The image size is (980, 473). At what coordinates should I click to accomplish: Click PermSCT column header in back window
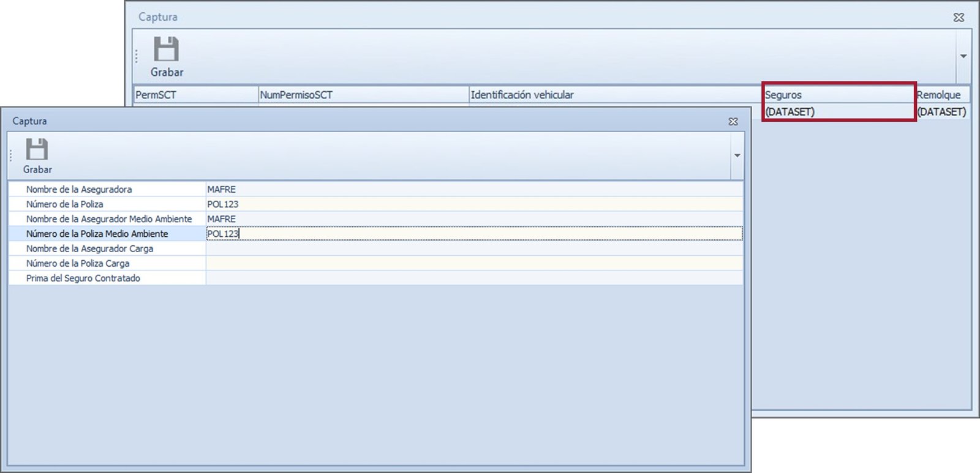pyautogui.click(x=196, y=95)
